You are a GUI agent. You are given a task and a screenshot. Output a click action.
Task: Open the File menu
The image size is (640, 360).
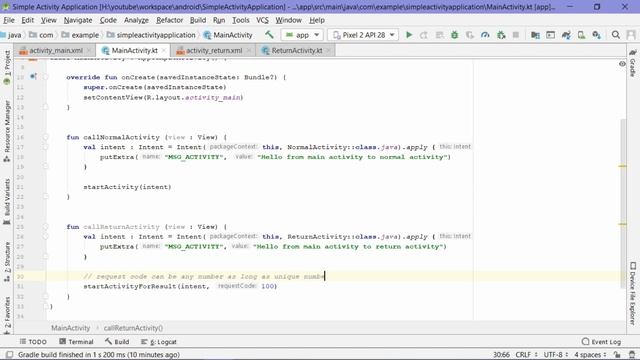[9, 20]
